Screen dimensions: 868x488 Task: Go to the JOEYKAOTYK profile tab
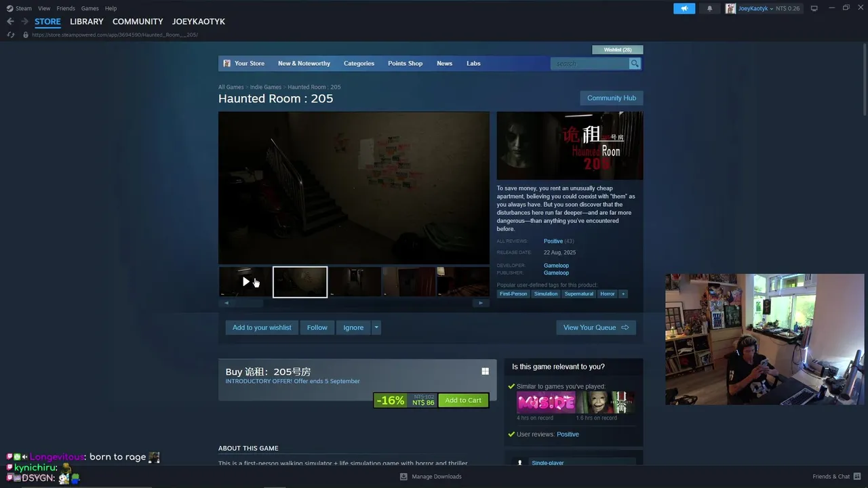click(199, 22)
